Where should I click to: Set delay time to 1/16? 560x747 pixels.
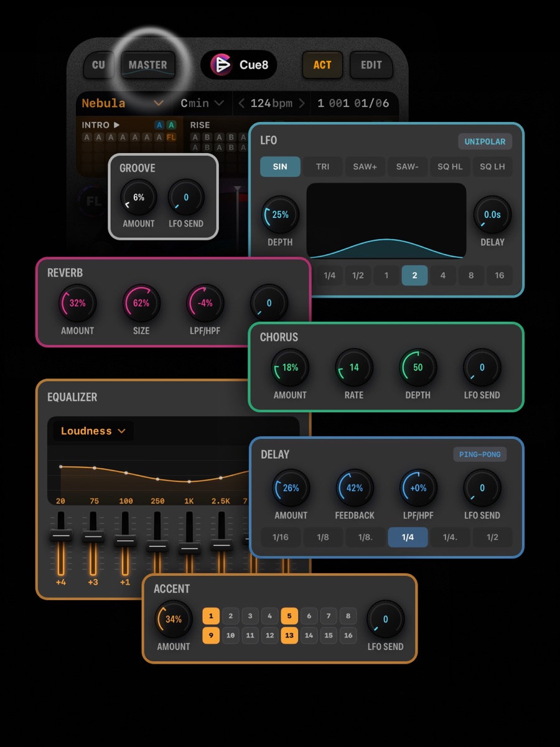click(281, 537)
